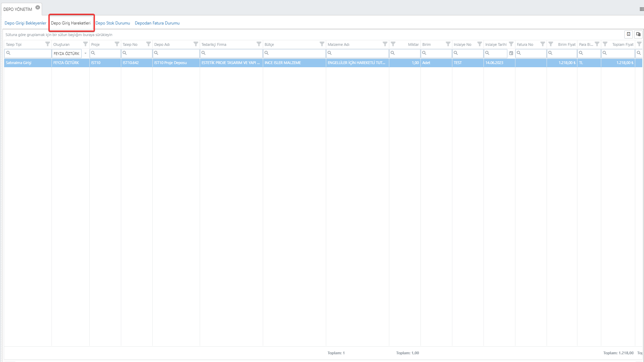
Task: Click filter icon of Tedarikçi Firma column
Action: point(259,44)
